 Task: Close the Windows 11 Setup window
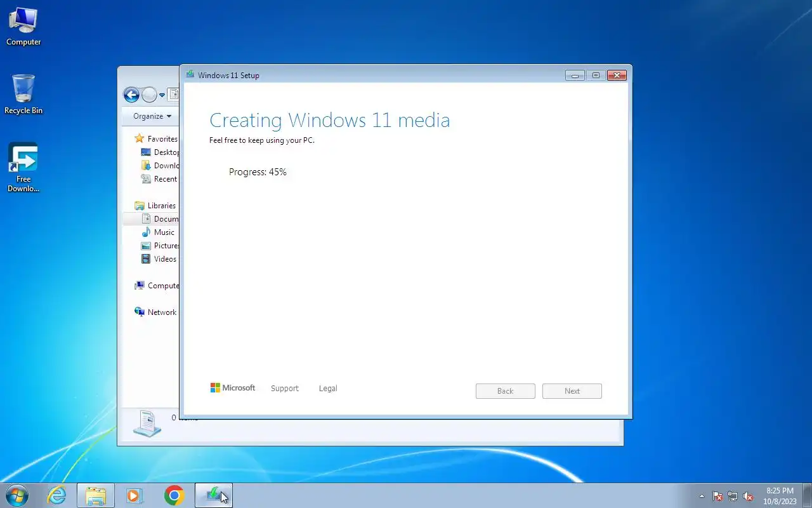click(x=617, y=75)
